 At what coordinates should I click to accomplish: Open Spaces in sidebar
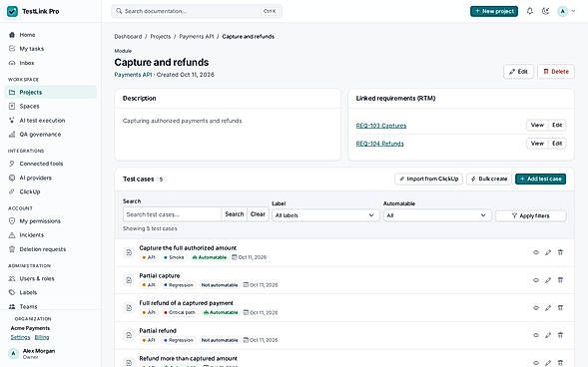pyautogui.click(x=50, y=107)
